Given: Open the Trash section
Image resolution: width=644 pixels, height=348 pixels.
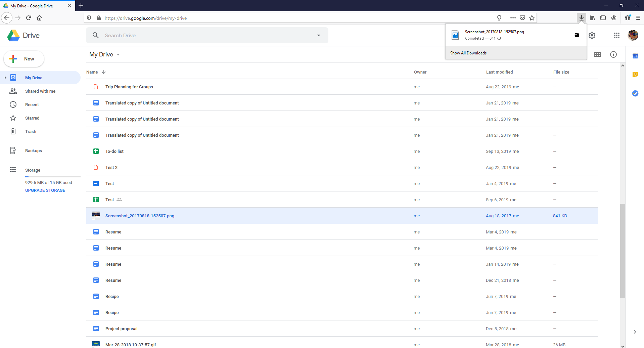Looking at the screenshot, I should pyautogui.click(x=31, y=131).
